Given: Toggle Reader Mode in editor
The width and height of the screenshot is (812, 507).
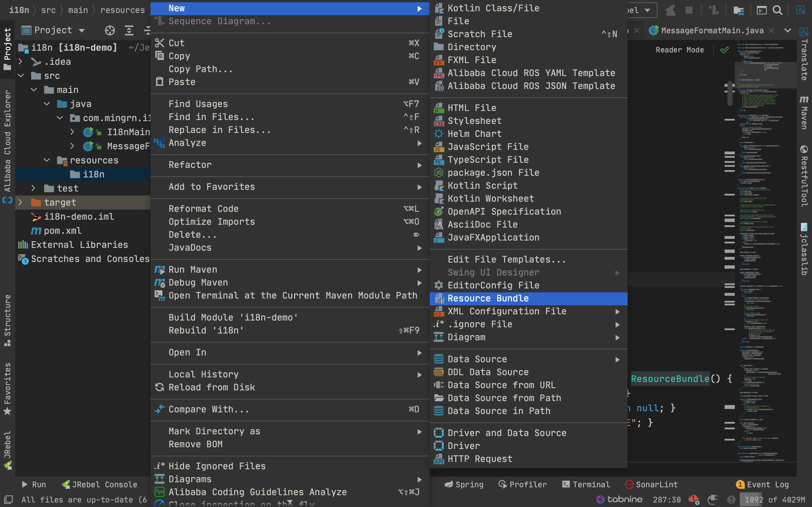Looking at the screenshot, I should click(679, 50).
